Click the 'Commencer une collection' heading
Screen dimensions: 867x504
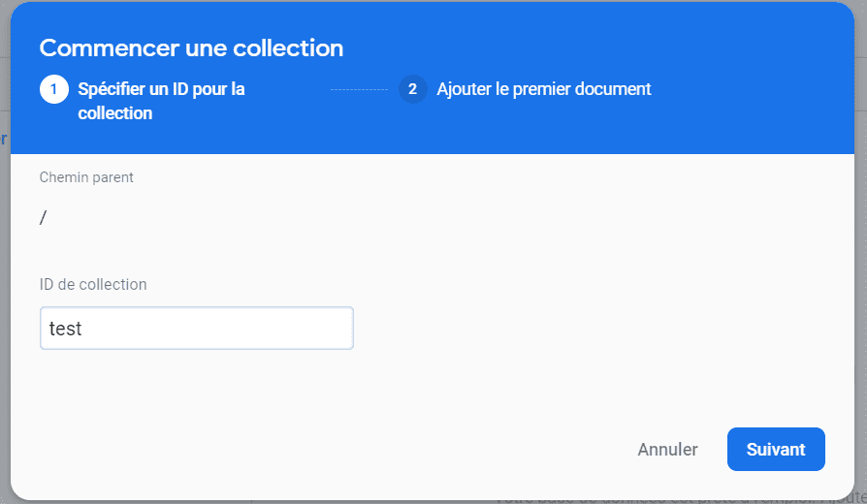[x=191, y=48]
